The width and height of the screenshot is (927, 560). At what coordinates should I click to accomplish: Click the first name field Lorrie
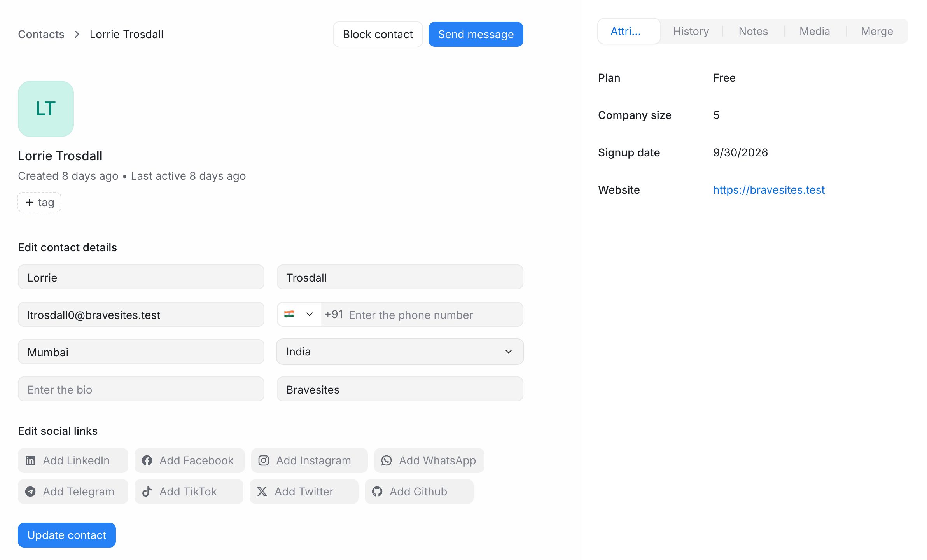click(x=141, y=277)
